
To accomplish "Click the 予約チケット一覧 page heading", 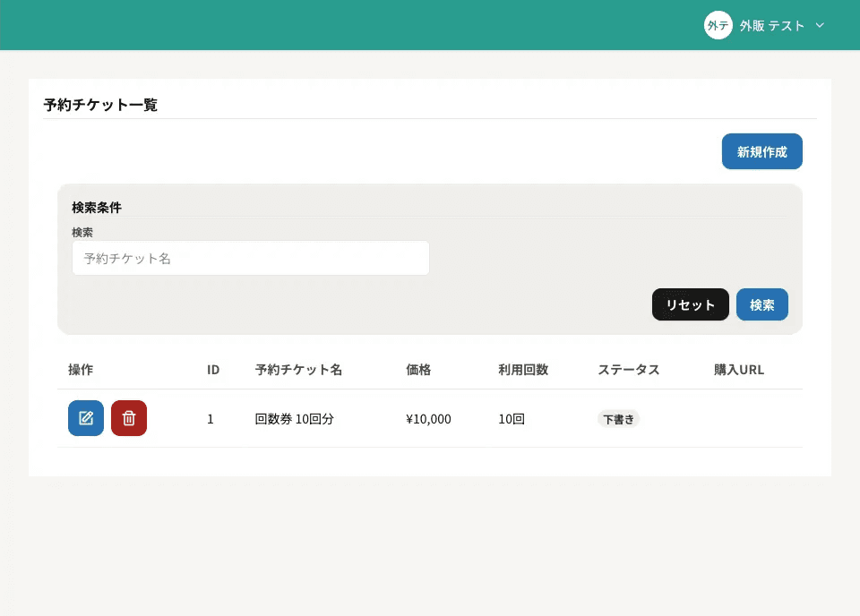I will point(100,105).
